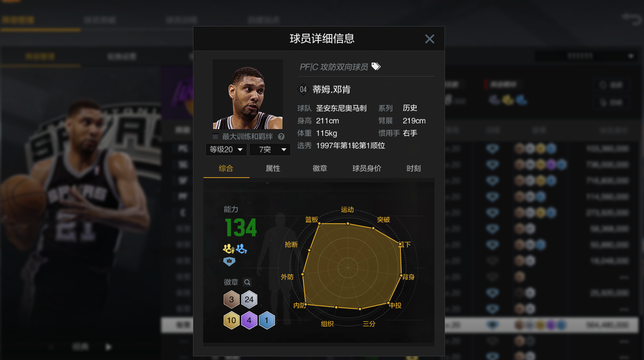Open the help icon next to 最大训练和羁绊

[281, 137]
